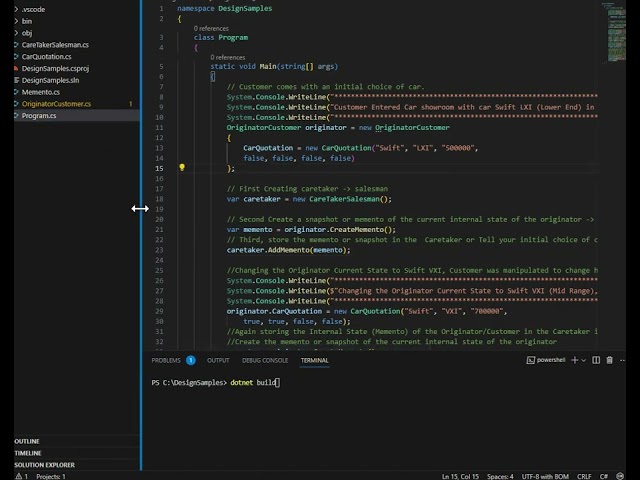Switch to the DEBUG CONSOLE tab
The width and height of the screenshot is (640, 480).
[x=265, y=360]
